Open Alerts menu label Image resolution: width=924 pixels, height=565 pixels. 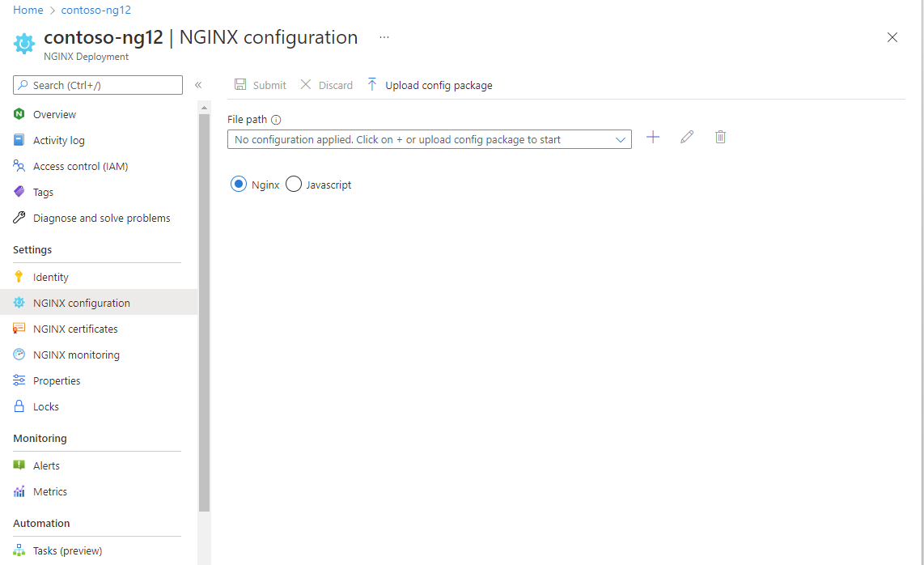pyautogui.click(x=47, y=466)
